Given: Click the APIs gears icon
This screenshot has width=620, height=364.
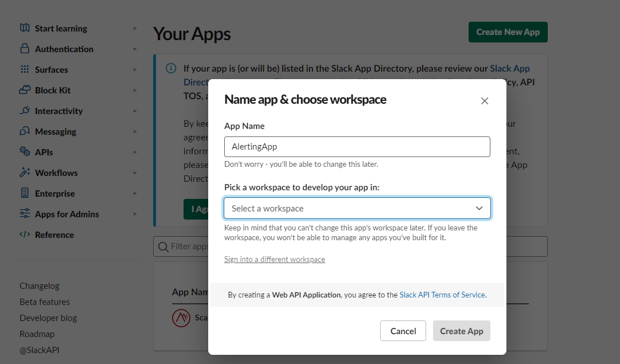Looking at the screenshot, I should (25, 151).
